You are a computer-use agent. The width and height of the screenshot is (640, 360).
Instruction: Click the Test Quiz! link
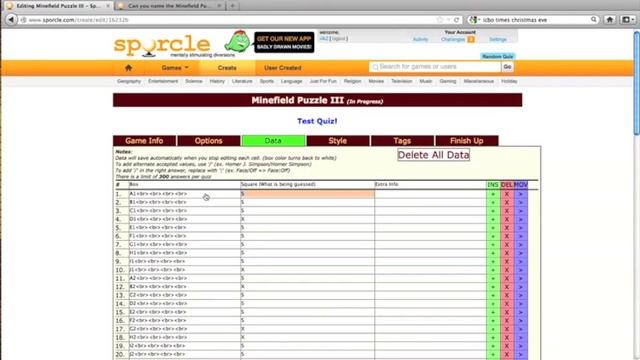(317, 121)
